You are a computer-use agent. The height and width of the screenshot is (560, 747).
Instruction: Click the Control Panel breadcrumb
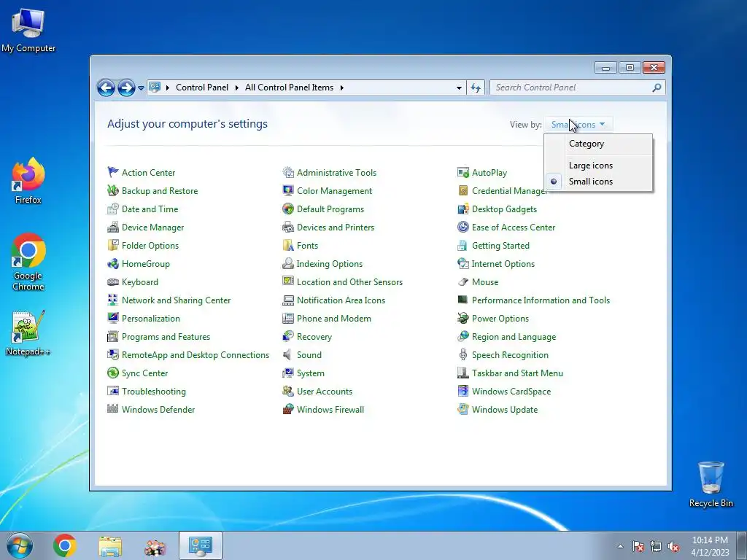coord(202,87)
